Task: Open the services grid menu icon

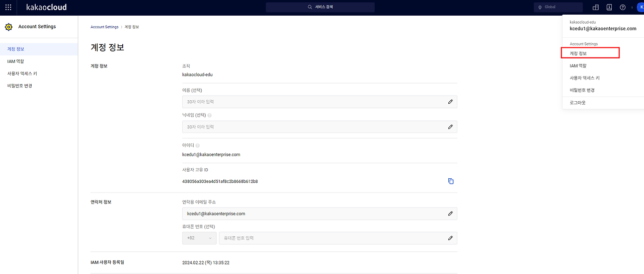Action: coord(8,8)
